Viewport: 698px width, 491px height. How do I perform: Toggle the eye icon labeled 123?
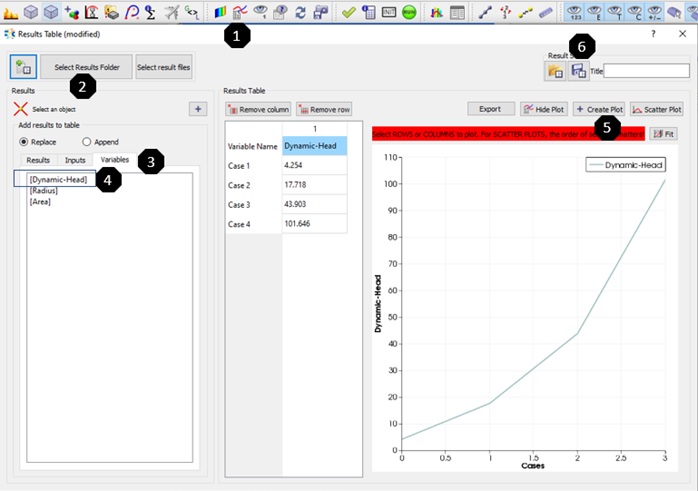click(576, 12)
